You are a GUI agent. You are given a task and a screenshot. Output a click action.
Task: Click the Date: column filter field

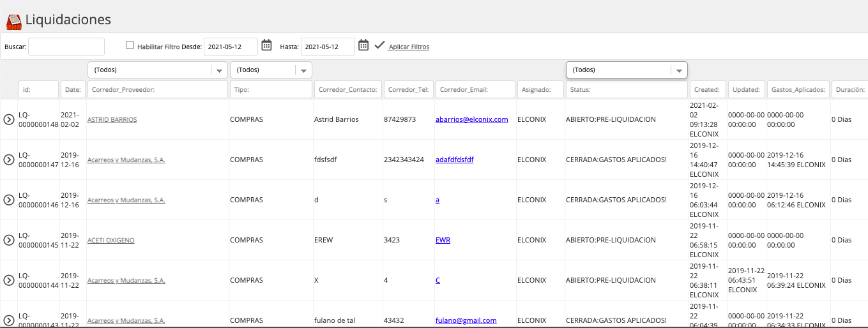tap(73, 90)
